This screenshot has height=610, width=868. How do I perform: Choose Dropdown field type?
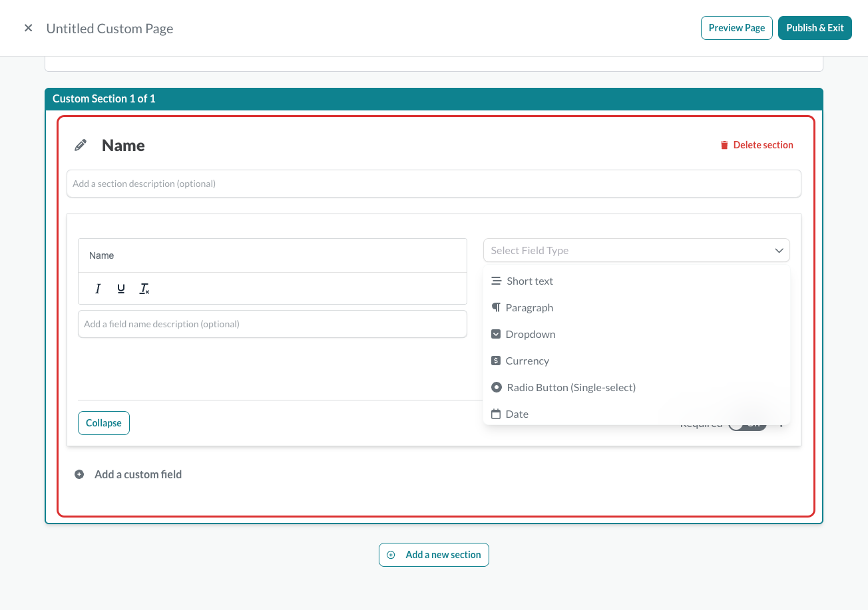pos(636,334)
